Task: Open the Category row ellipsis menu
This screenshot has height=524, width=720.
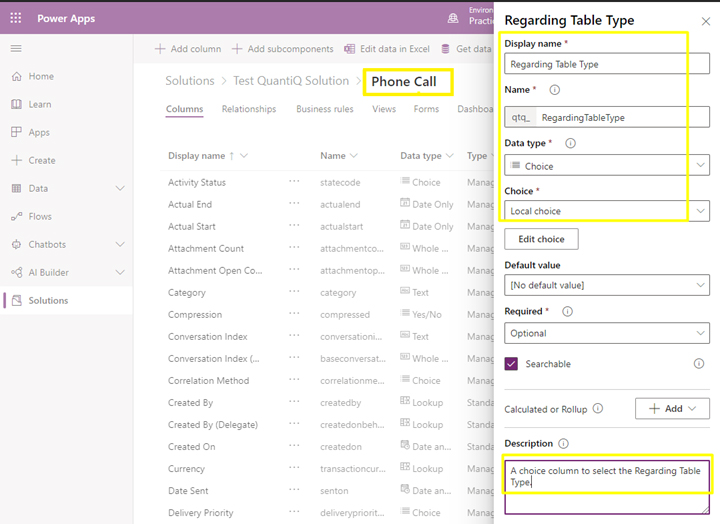Action: (x=294, y=292)
